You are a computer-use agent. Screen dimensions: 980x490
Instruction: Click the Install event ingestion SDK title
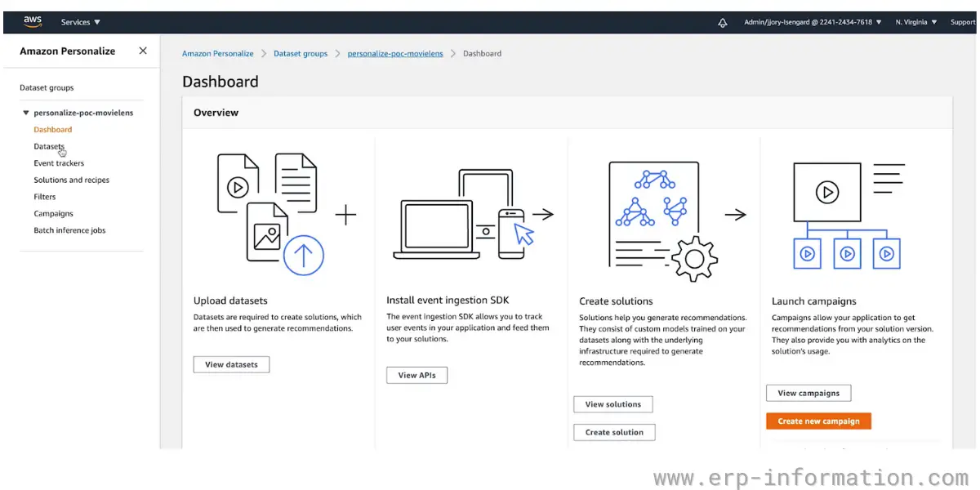pyautogui.click(x=448, y=301)
